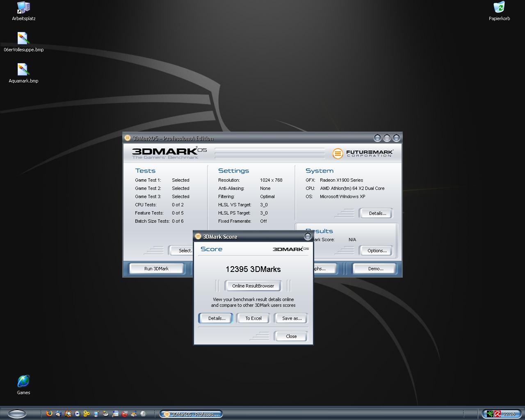Screen dimensions: 525x420
Task: Click the Demo... button
Action: (375, 269)
